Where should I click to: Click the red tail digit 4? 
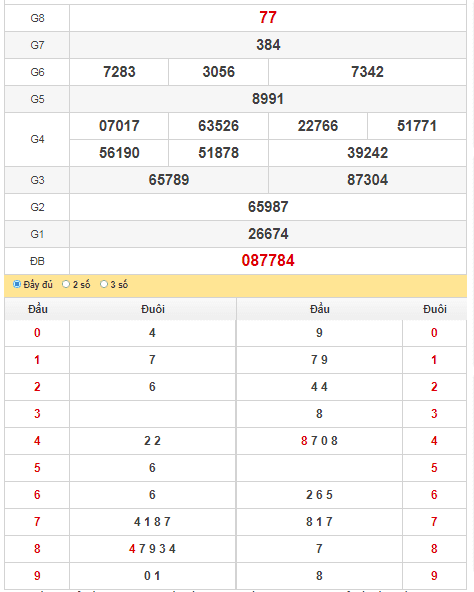tap(434, 441)
